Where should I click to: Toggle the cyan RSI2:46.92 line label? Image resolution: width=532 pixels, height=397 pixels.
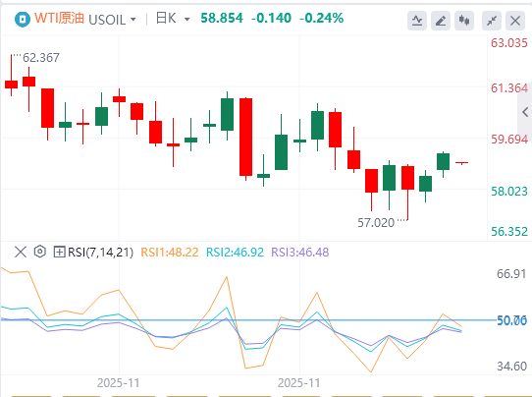[235, 253]
